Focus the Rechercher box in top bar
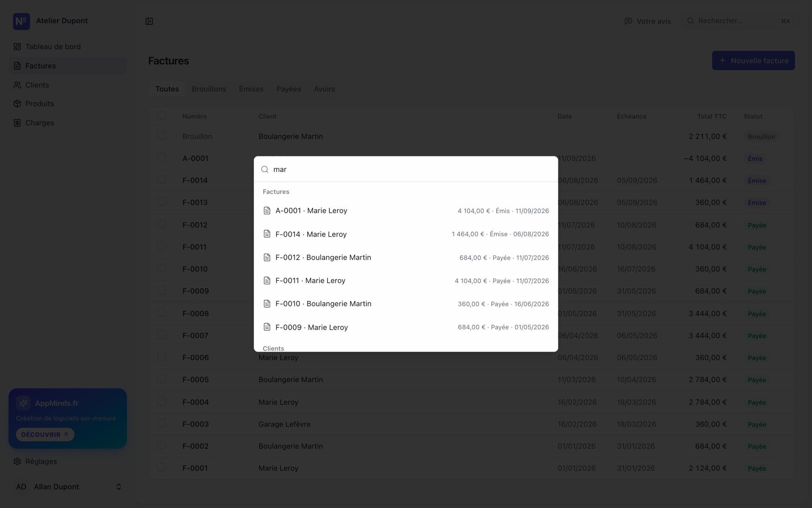 [x=740, y=21]
